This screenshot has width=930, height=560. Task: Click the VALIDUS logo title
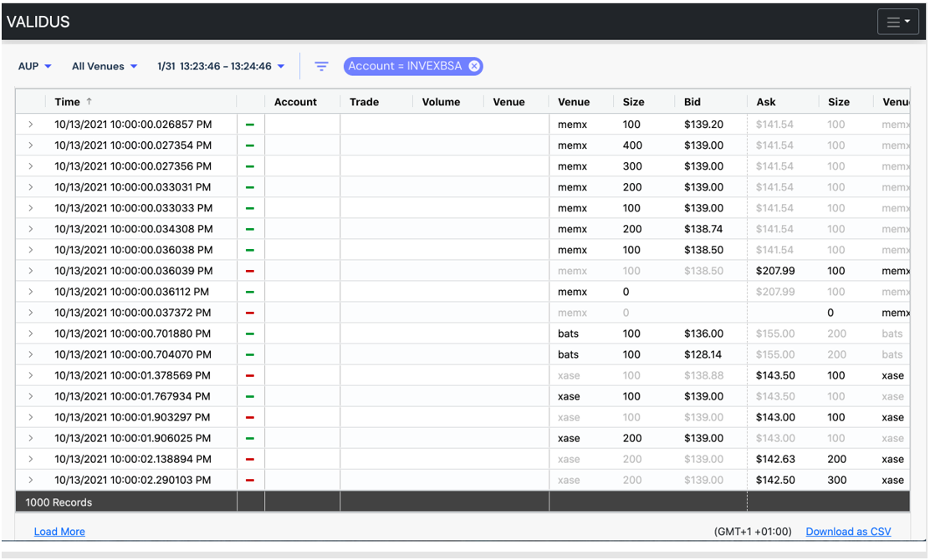click(38, 22)
